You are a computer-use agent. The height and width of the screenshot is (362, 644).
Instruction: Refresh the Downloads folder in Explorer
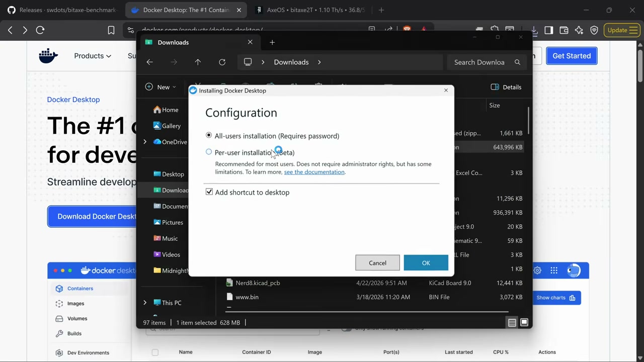(222, 62)
